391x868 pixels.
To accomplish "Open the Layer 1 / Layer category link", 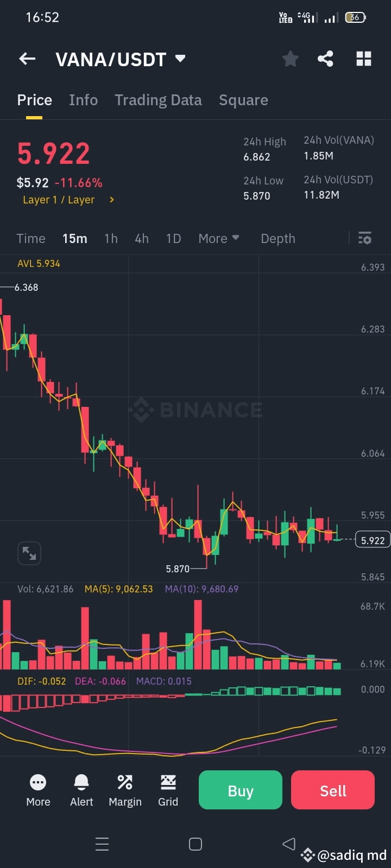I will pyautogui.click(x=65, y=200).
